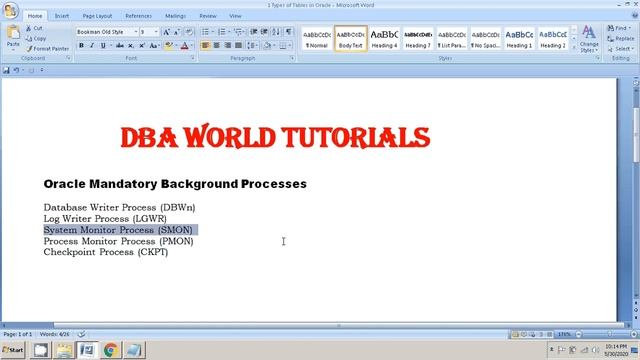Toggle bold formatting
This screenshot has height=360, width=640.
(x=81, y=45)
